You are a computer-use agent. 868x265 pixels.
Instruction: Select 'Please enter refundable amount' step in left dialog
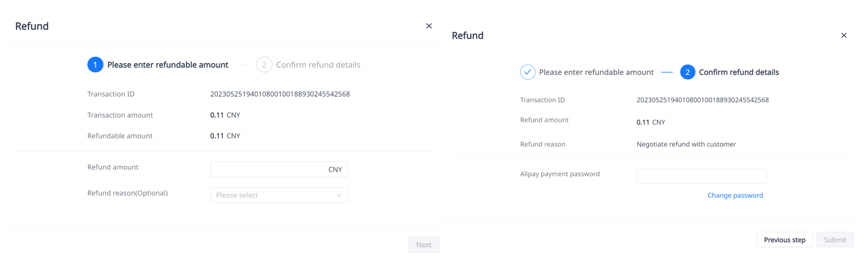[167, 65]
